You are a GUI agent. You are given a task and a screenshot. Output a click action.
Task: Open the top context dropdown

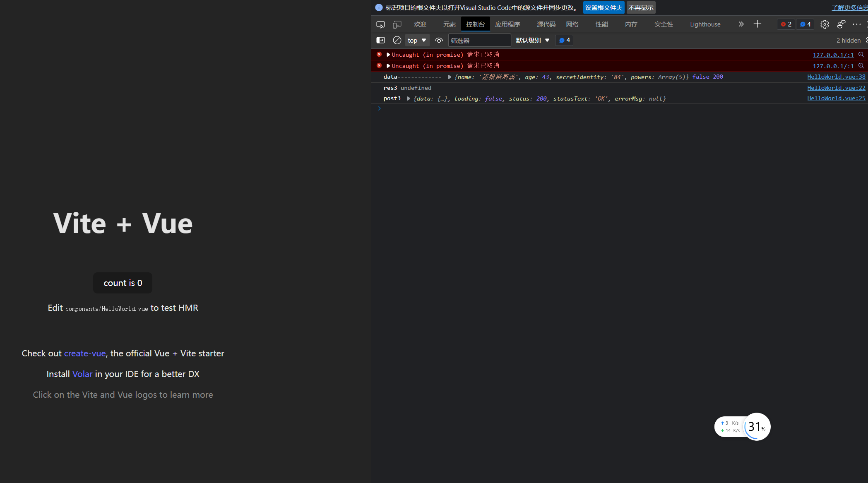417,40
